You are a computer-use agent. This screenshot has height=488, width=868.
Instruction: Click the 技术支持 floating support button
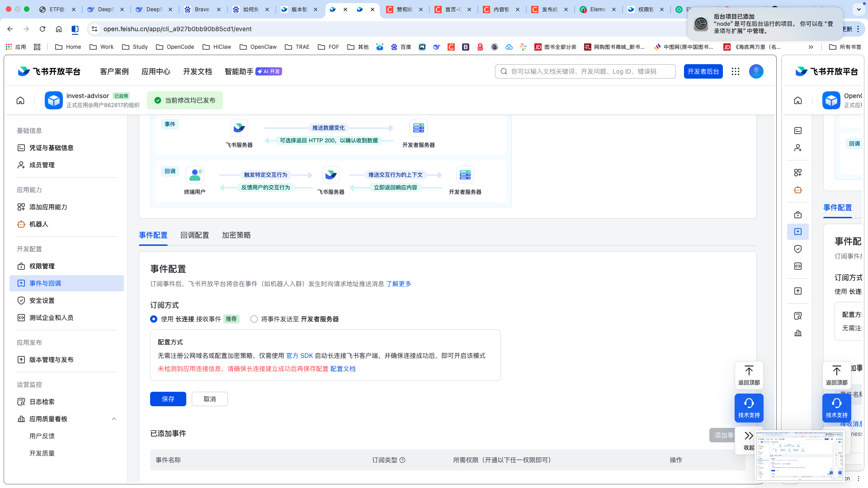coord(749,408)
